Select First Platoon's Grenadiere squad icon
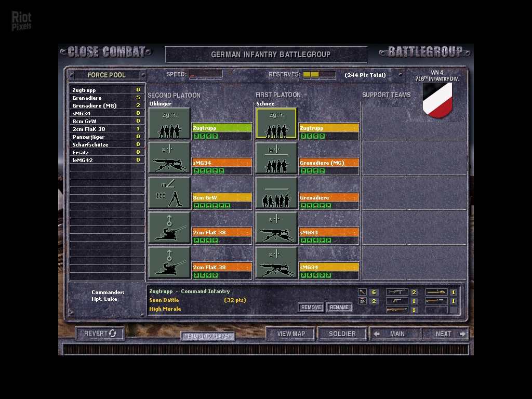532x399 pixels. (276, 193)
